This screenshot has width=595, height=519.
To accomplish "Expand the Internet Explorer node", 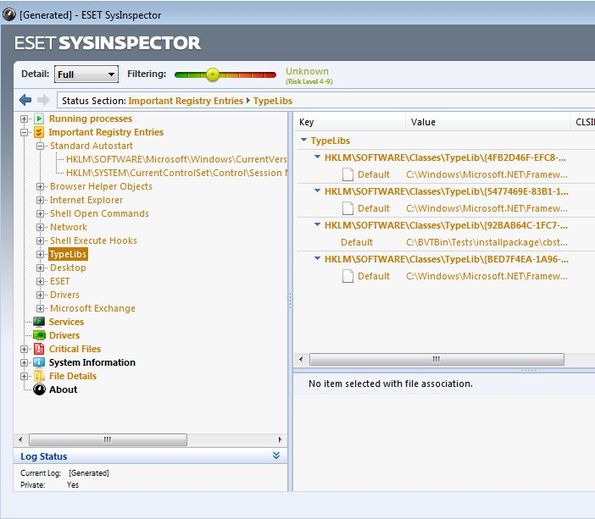I will [40, 200].
